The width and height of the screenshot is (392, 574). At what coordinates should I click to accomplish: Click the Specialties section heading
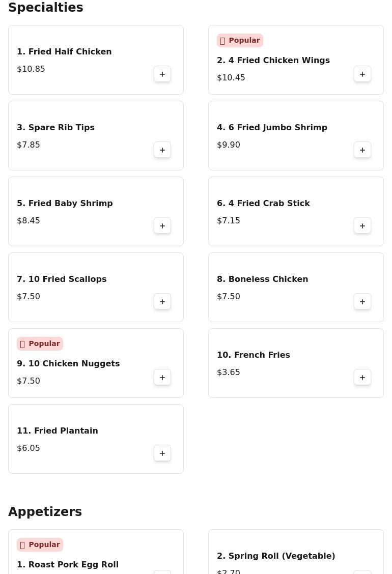[x=46, y=8]
